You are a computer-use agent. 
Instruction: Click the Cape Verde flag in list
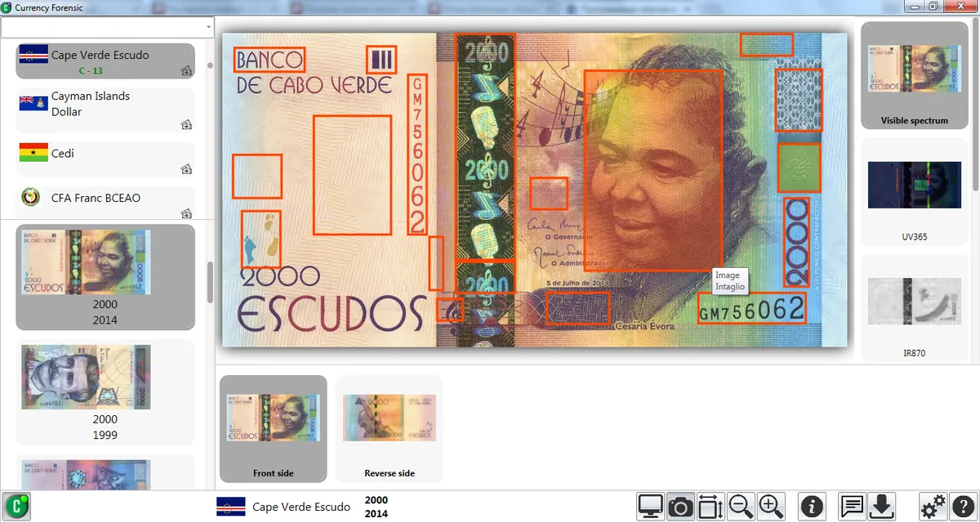click(33, 56)
